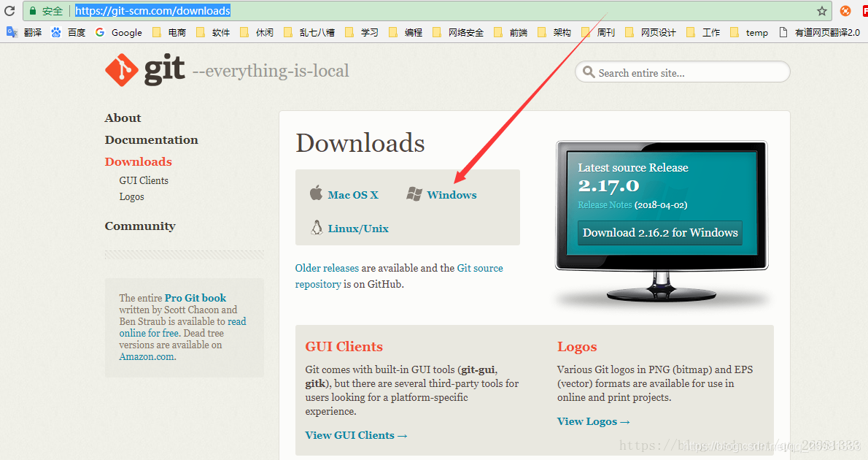The width and height of the screenshot is (868, 460).
Task: Open the 网页设计 bookmarks folder
Action: tap(651, 32)
